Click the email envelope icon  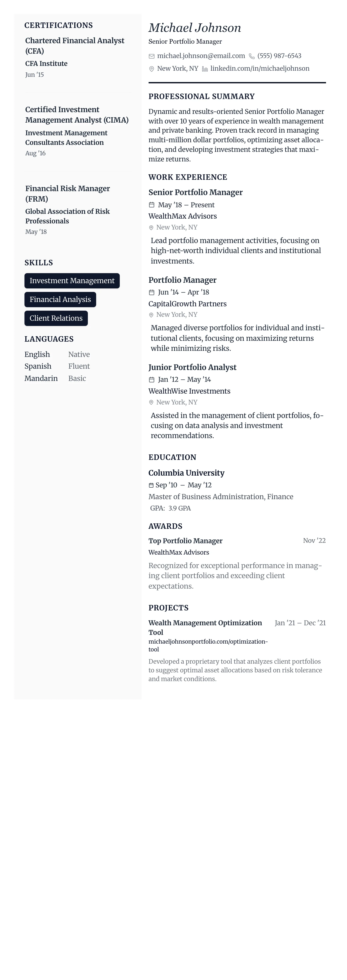pyautogui.click(x=152, y=56)
